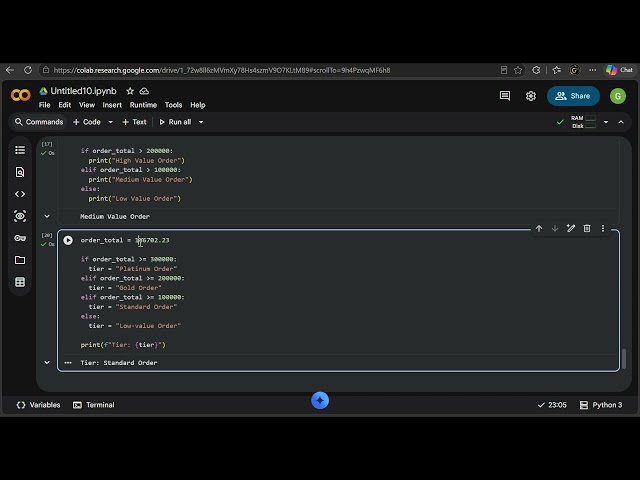Add a new Code cell
Image resolution: width=640 pixels, height=480 pixels.
click(x=87, y=122)
